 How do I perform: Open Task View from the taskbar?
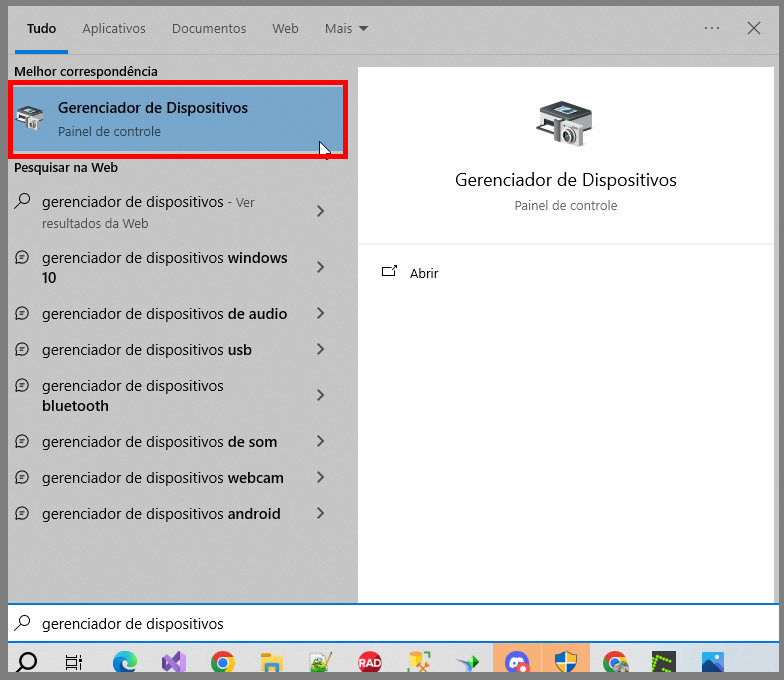pos(74,662)
